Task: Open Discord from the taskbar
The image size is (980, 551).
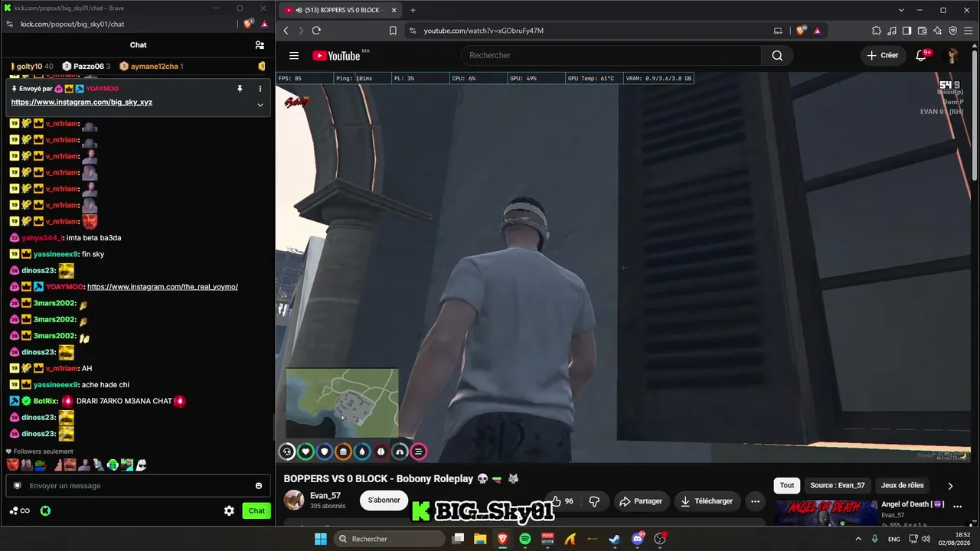Action: tap(638, 539)
